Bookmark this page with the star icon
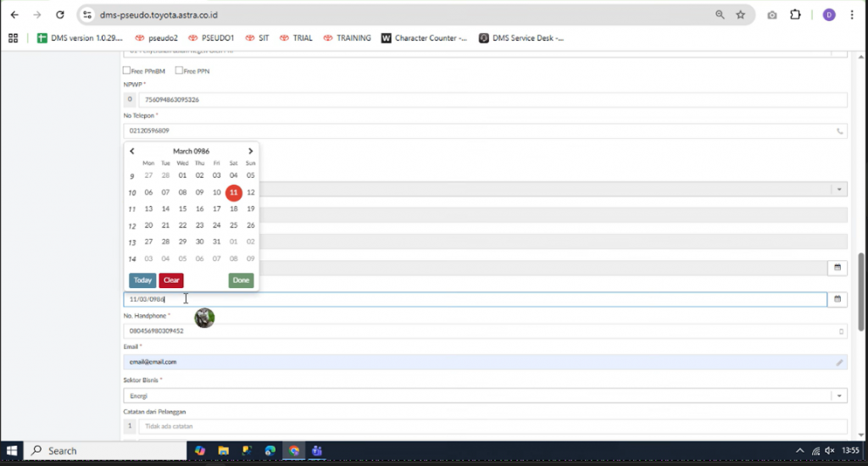The height and width of the screenshot is (466, 868). point(741,14)
